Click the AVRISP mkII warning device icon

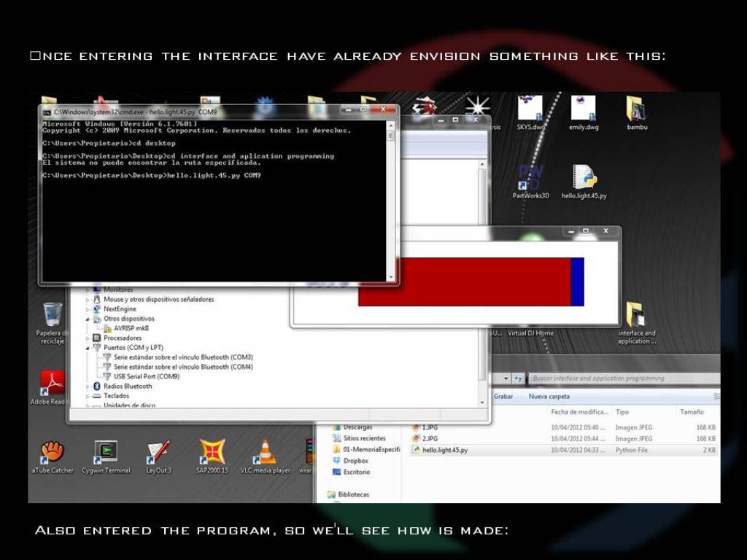108,329
